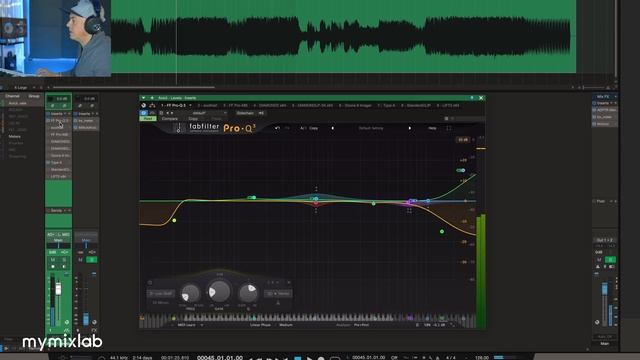Select the blue EQ band dot near purple

pyautogui.click(x=428, y=201)
